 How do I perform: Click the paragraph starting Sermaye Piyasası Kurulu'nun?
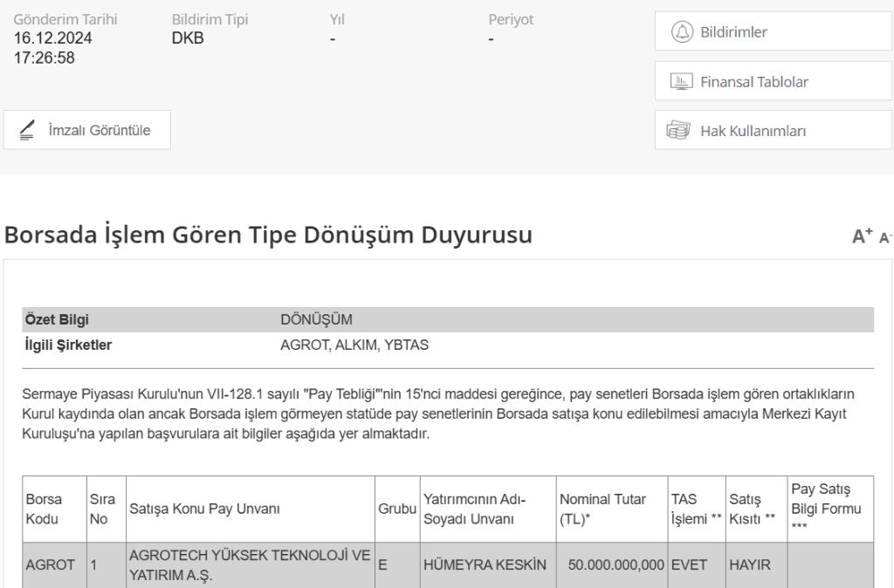tap(438, 414)
